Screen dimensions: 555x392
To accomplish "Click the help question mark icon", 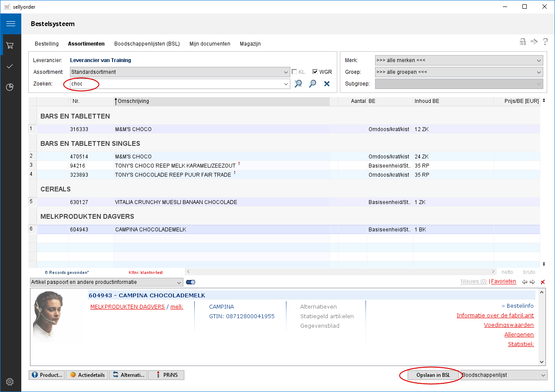I will pyautogui.click(x=545, y=42).
